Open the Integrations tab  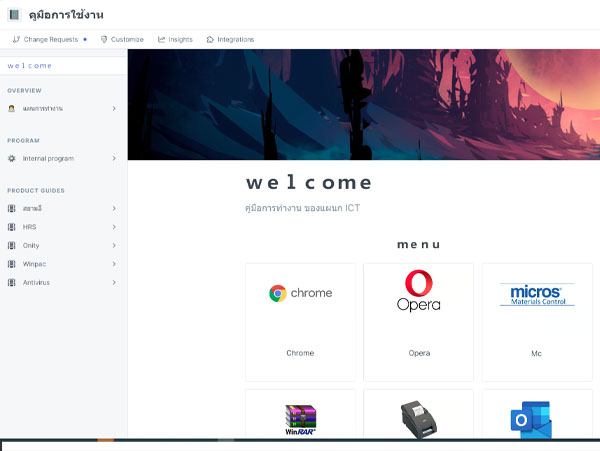pos(230,39)
